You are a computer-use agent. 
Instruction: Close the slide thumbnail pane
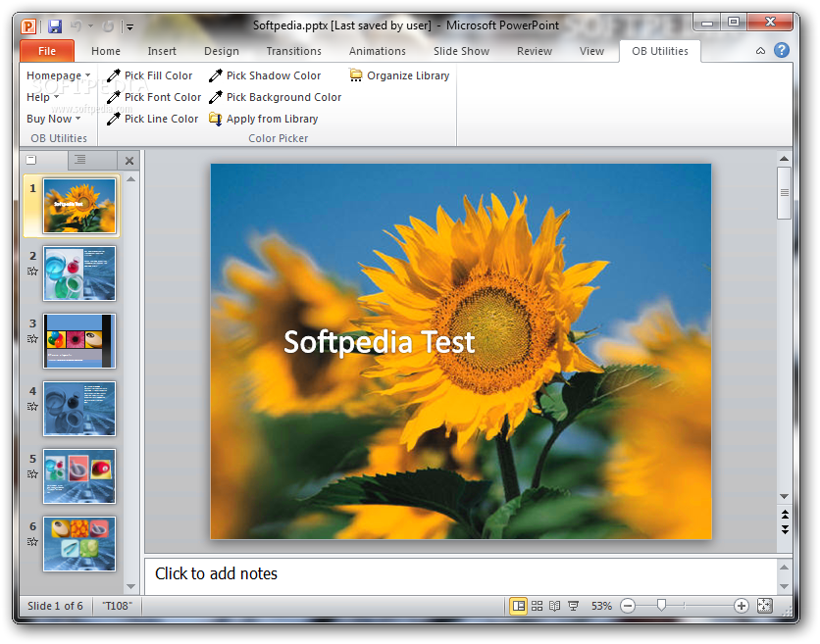point(129,161)
